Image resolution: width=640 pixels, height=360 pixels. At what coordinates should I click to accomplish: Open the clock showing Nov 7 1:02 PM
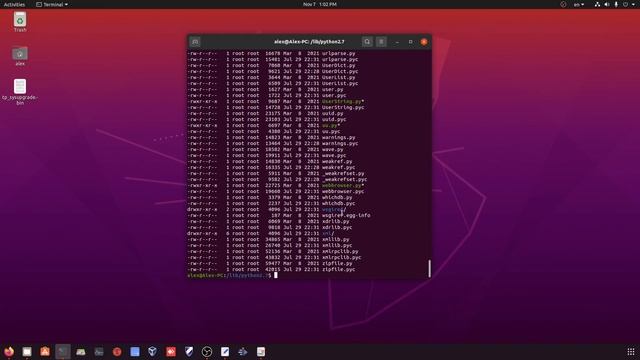click(x=320, y=4)
